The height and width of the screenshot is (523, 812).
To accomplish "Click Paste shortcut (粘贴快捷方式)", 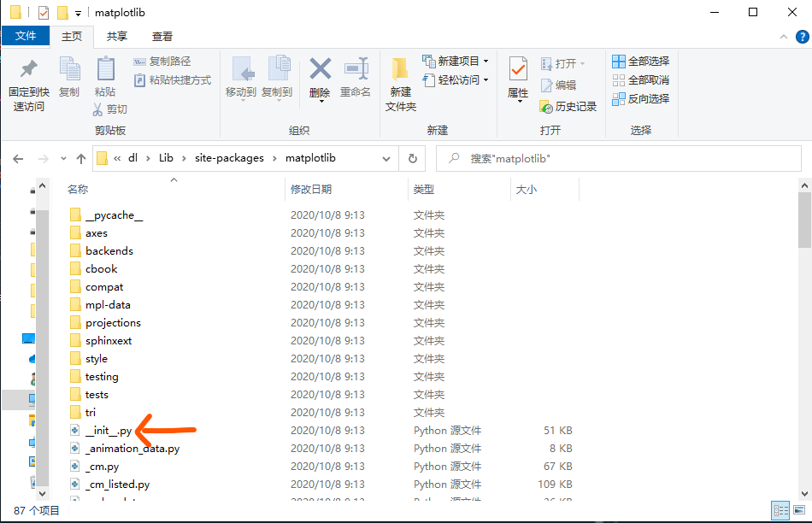I will point(173,79).
